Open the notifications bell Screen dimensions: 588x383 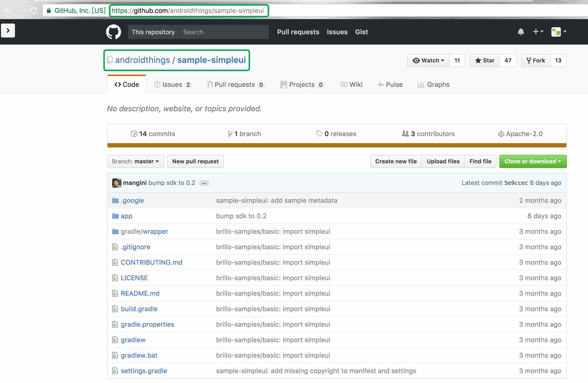click(521, 32)
